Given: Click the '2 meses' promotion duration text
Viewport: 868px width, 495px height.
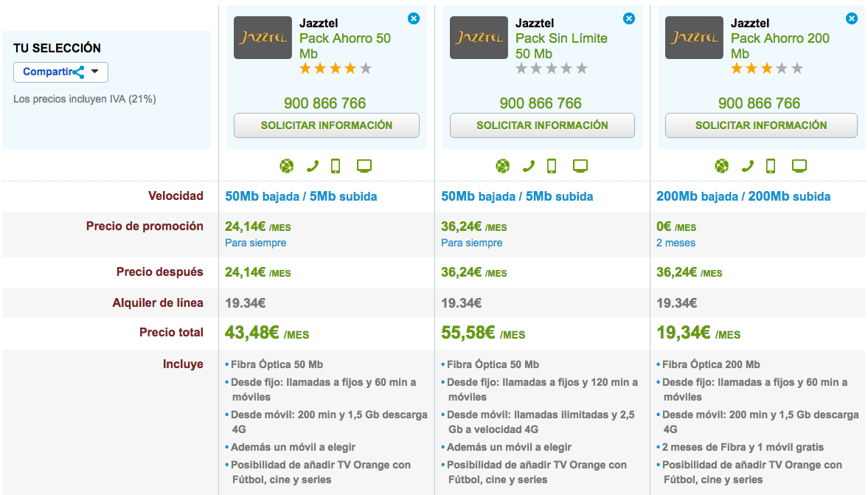Looking at the screenshot, I should (676, 243).
